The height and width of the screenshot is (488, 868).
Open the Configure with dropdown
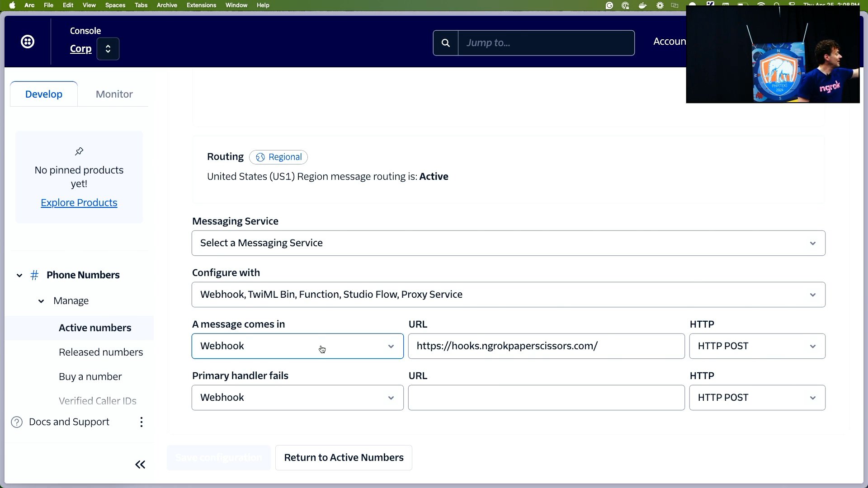[x=509, y=295]
